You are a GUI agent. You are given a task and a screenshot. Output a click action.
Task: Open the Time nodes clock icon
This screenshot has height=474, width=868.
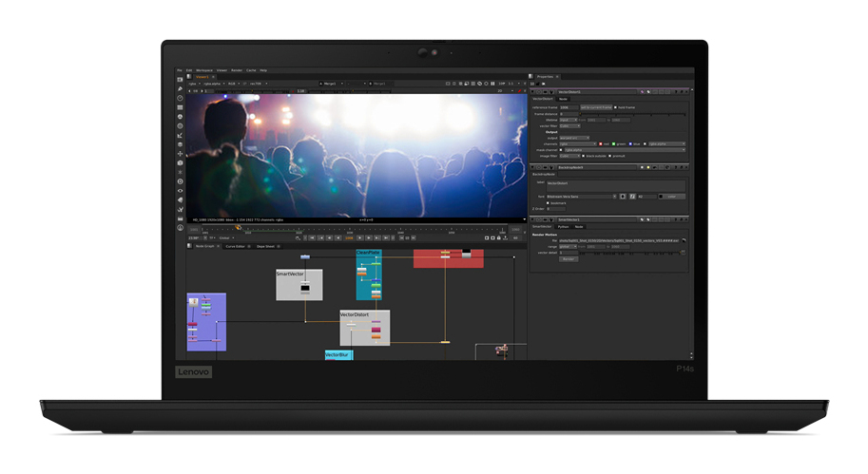180,98
